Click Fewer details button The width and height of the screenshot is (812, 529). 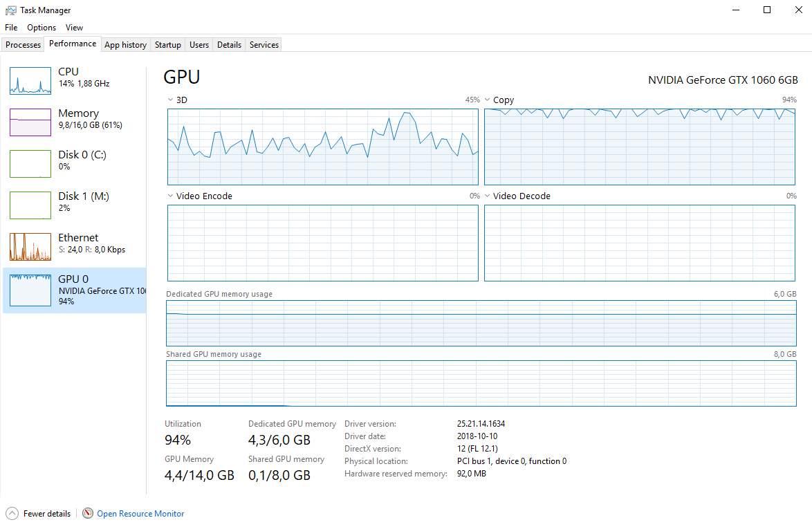click(38, 514)
